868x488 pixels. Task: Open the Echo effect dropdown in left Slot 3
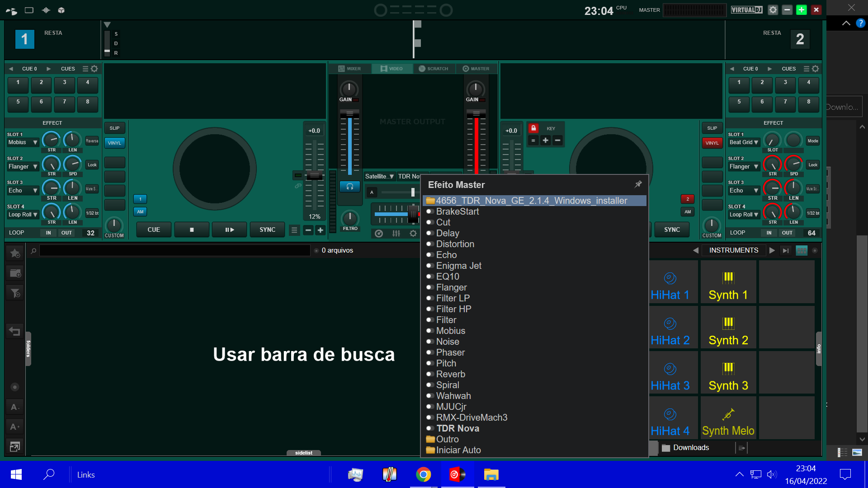(23, 191)
